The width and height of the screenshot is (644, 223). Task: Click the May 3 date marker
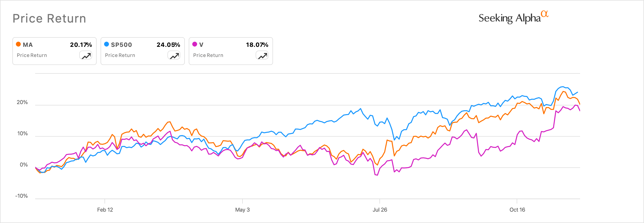pos(242,210)
